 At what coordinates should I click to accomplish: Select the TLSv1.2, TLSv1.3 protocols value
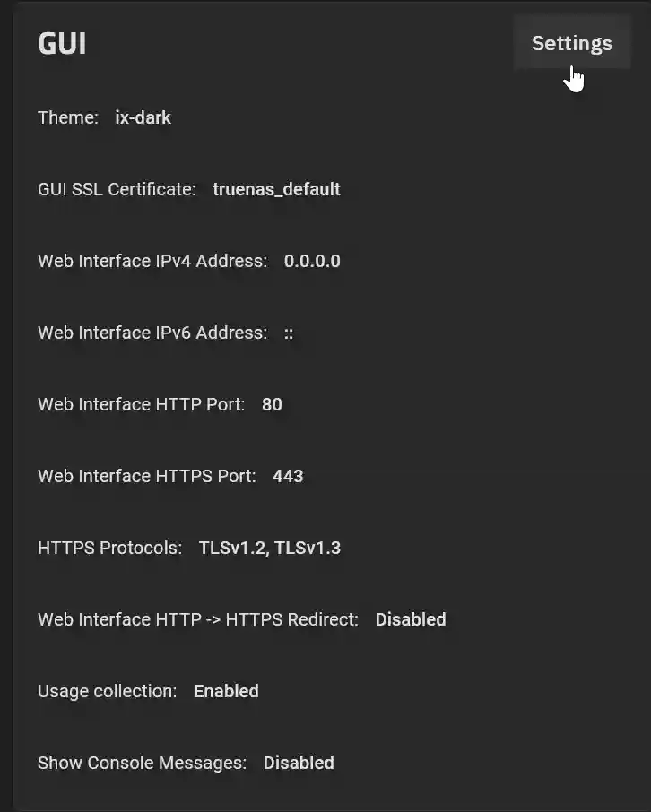[269, 548]
